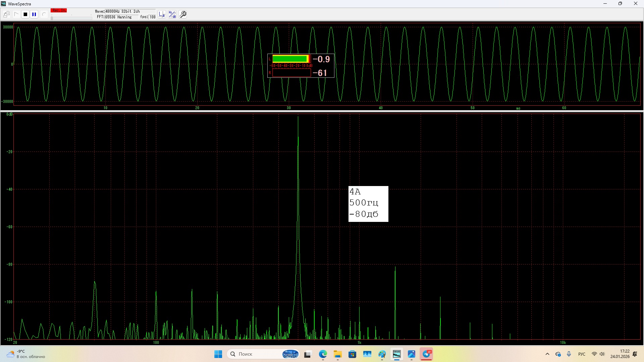Open settings with the wrench icon
This screenshot has height=362, width=644.
(183, 14)
